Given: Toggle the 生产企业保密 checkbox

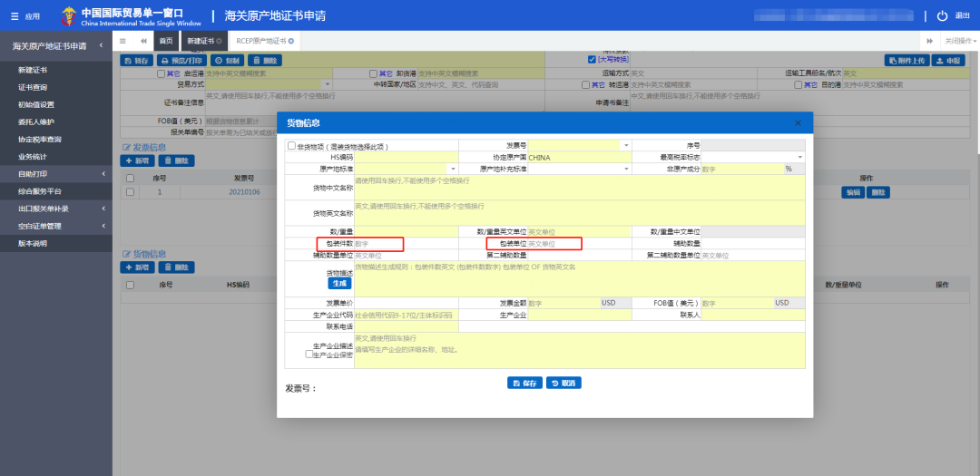Looking at the screenshot, I should 308,355.
